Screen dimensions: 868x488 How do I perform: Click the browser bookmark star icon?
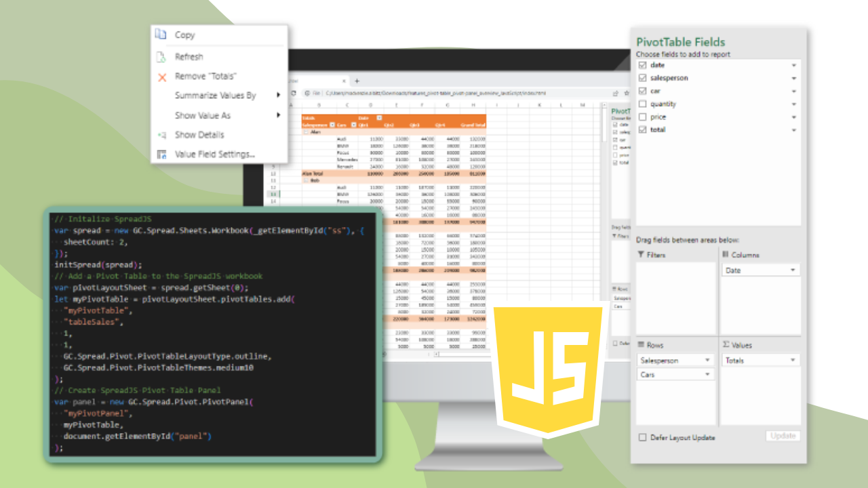[x=627, y=93]
